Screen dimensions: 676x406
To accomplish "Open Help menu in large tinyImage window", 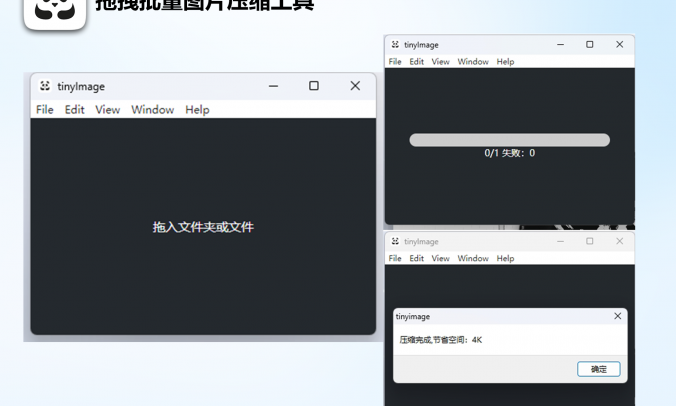I will (x=197, y=110).
